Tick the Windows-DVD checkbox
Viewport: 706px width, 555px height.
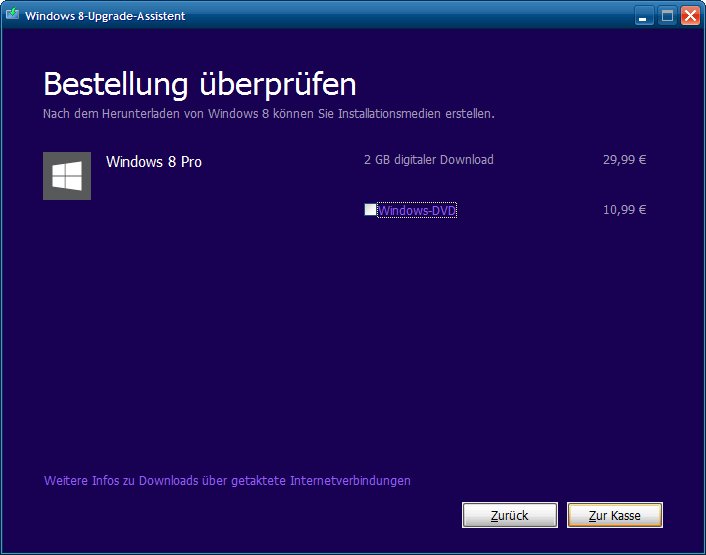point(370,210)
